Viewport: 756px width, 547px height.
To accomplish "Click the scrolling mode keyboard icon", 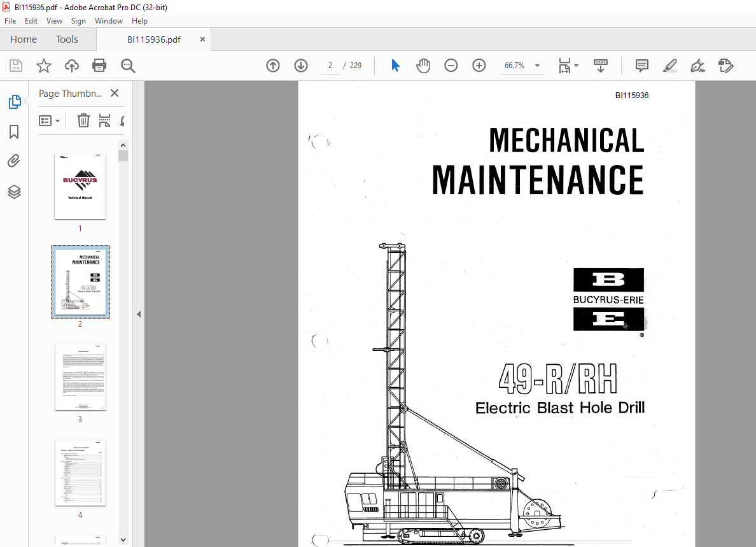I will 600,66.
